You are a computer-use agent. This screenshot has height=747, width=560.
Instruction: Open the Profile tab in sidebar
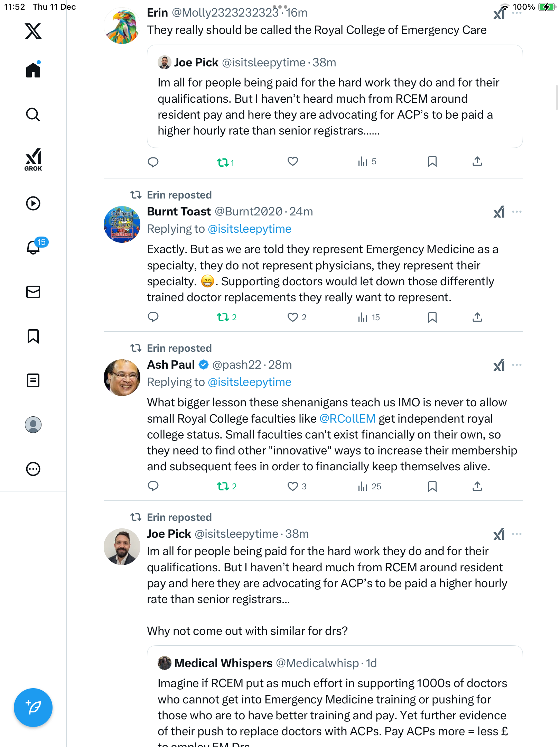tap(33, 425)
